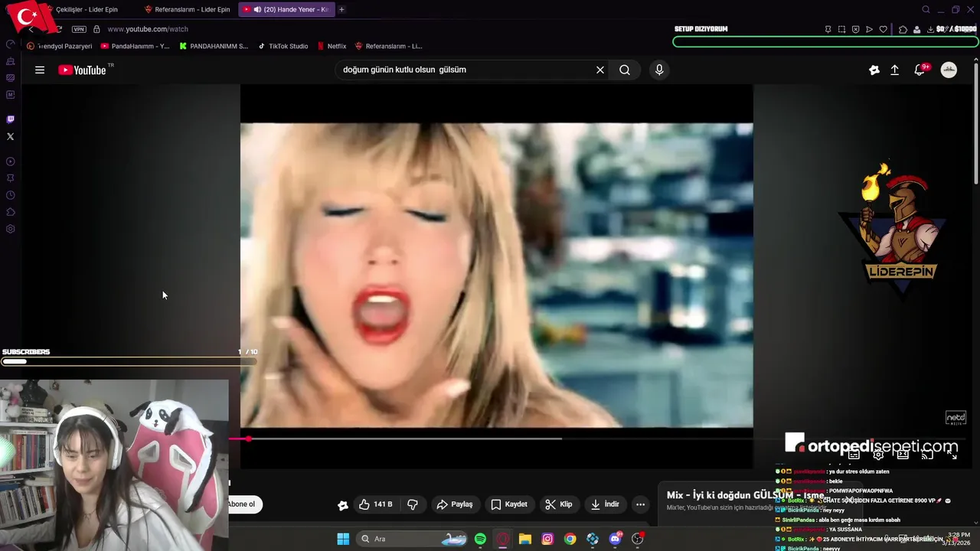Click browser snapshot capture icon

[x=841, y=29]
